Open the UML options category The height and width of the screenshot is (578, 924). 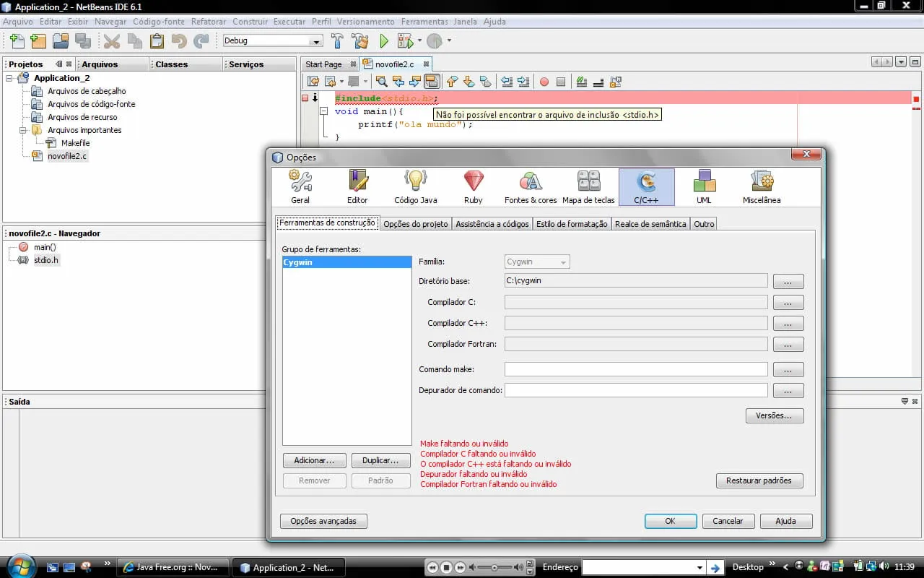(704, 187)
